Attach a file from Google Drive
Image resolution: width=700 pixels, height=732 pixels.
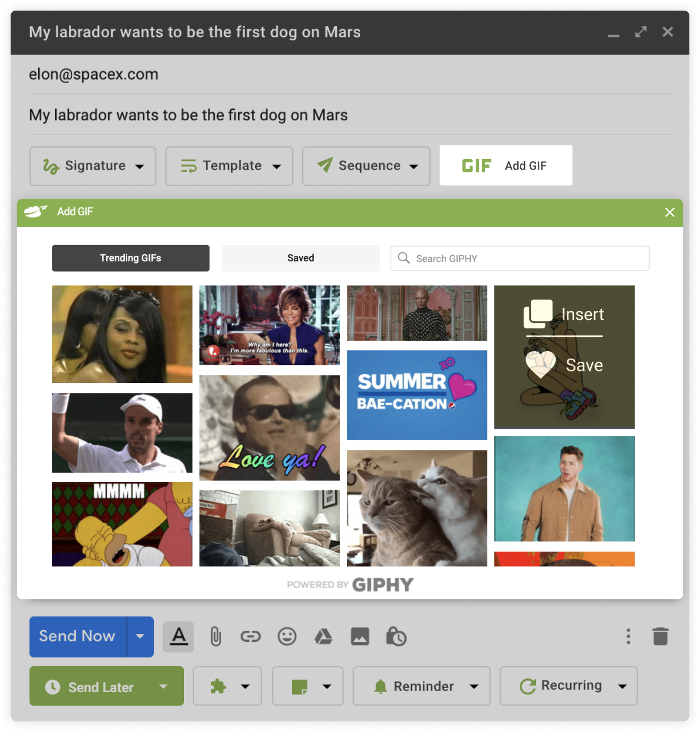[323, 637]
